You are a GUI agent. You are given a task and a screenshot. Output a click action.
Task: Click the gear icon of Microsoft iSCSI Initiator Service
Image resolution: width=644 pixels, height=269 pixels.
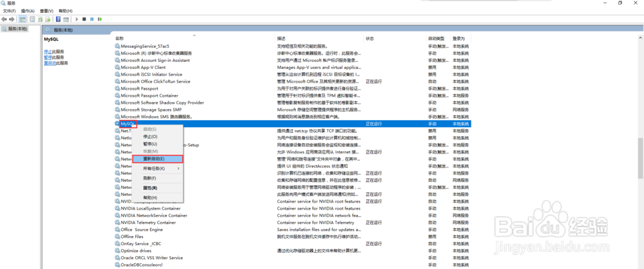pyautogui.click(x=117, y=74)
